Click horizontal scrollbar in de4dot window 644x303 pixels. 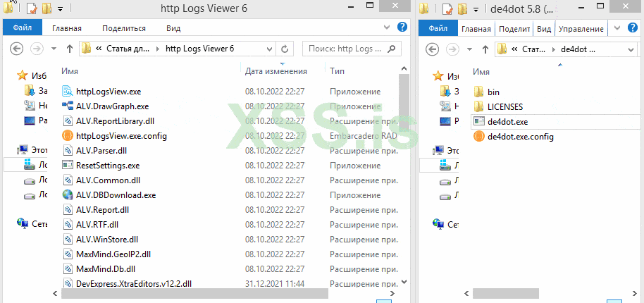point(506,294)
